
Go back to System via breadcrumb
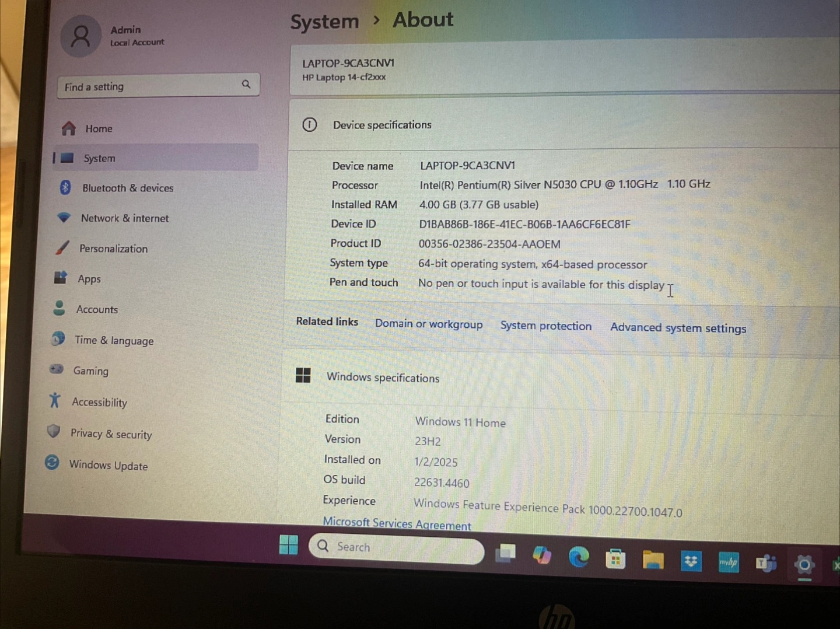pyautogui.click(x=324, y=22)
